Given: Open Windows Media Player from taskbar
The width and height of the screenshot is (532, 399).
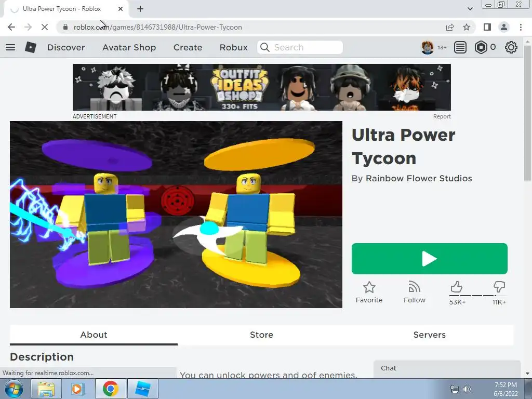Looking at the screenshot, I should coord(77,389).
